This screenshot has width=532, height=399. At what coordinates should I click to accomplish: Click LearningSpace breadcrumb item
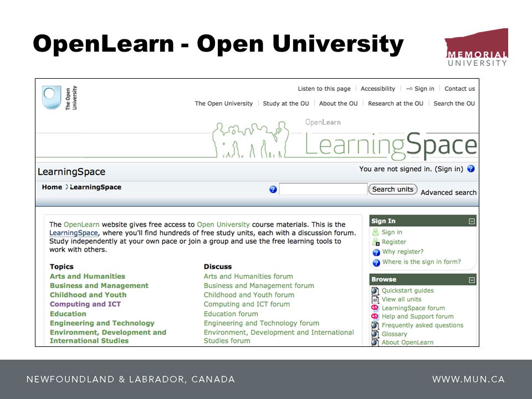point(95,187)
